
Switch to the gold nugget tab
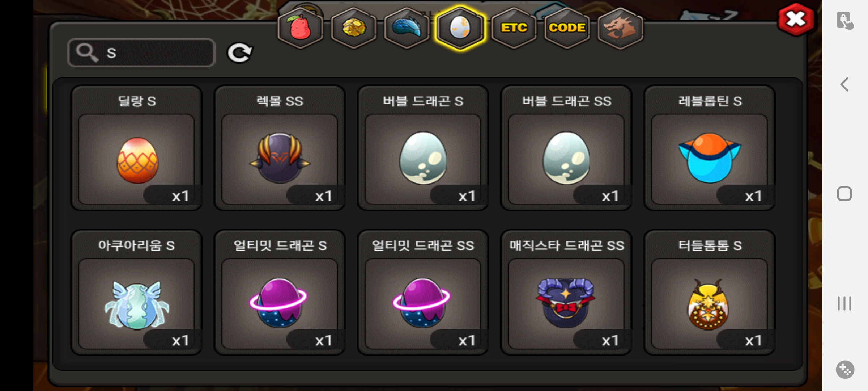[353, 28]
